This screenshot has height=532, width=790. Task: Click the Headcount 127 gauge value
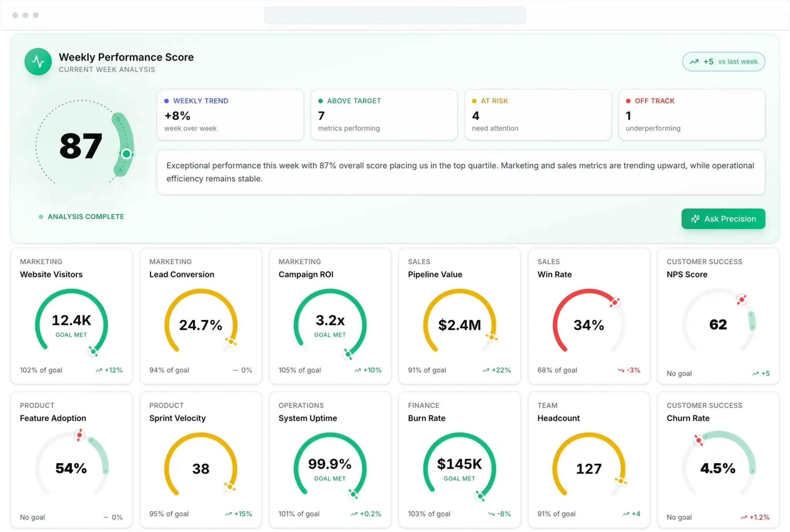(x=589, y=469)
